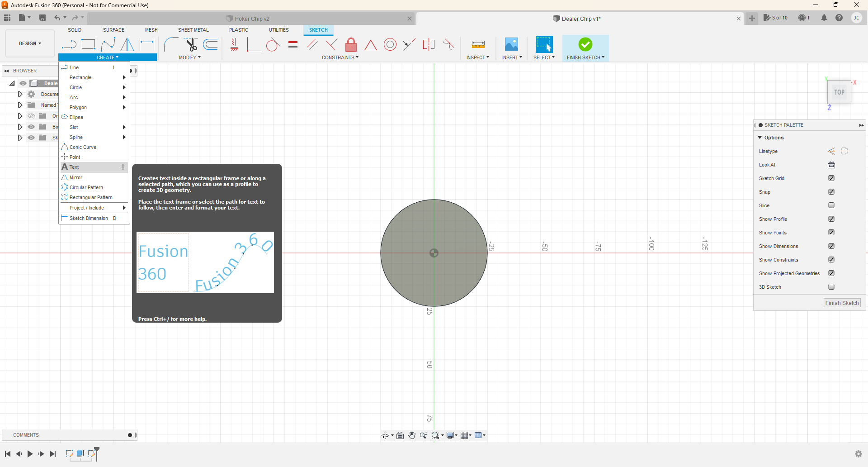This screenshot has height=467, width=868.
Task: Open the Design workspace dropdown
Action: (30, 43)
